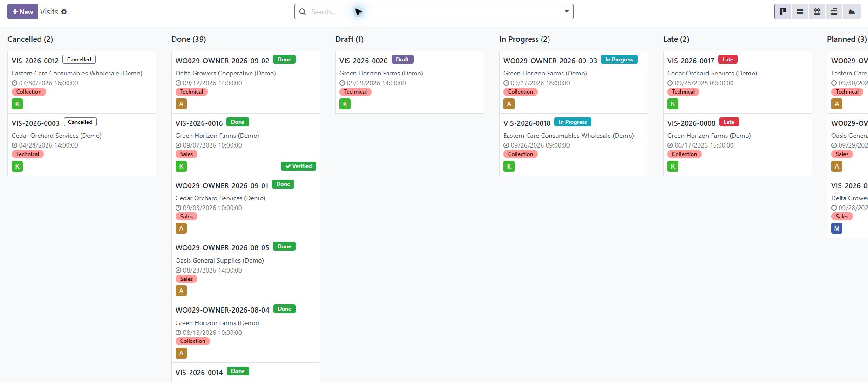The width and height of the screenshot is (868, 382).
Task: Click A avatar on WO029-OWNER-2026-09-02 card
Action: point(181,104)
